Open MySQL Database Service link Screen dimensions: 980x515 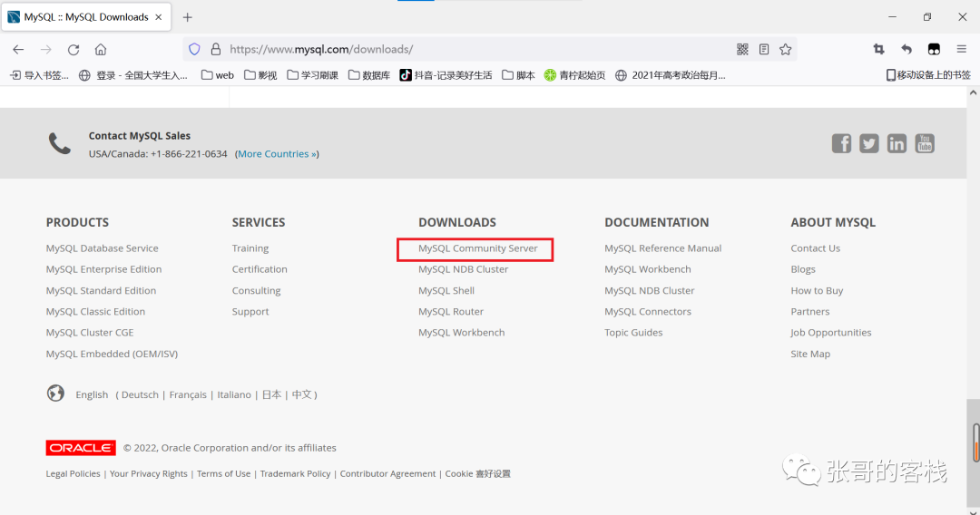click(102, 248)
